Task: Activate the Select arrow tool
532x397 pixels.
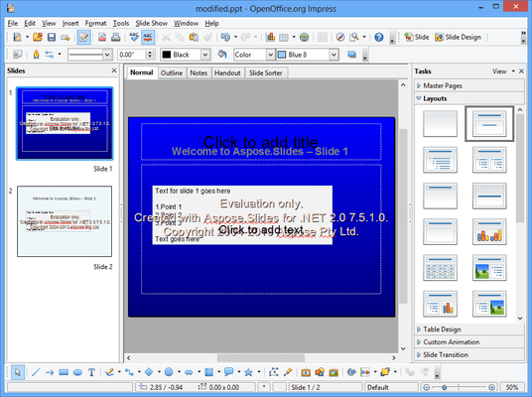Action: [x=17, y=372]
